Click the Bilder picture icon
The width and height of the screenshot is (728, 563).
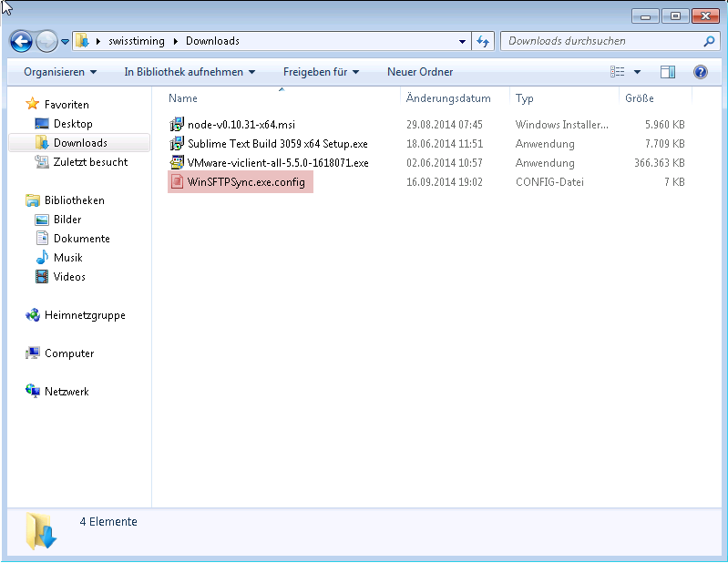[42, 220]
